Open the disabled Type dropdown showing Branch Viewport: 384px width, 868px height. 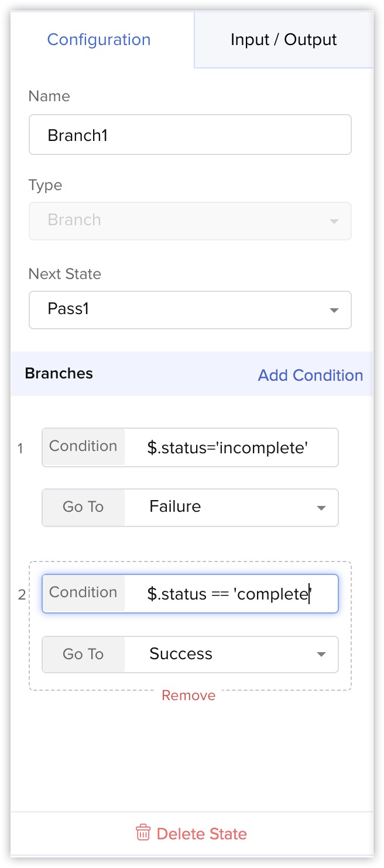[190, 221]
